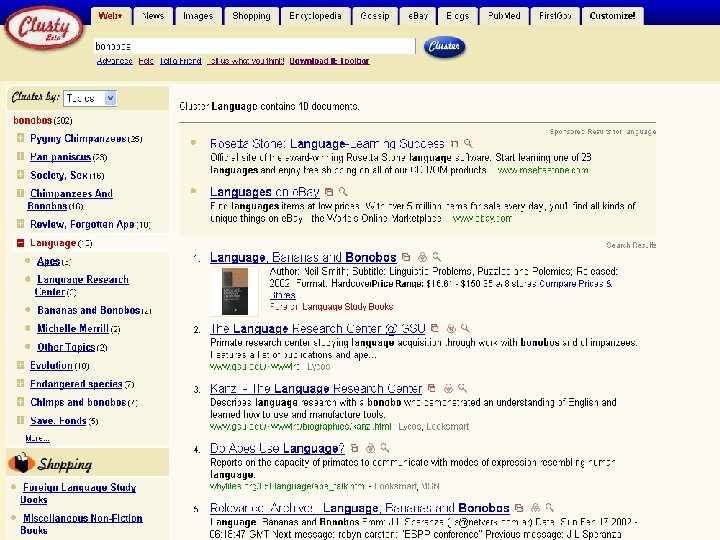The width and height of the screenshot is (720, 540).
Task: Click the Clusty logo
Action: tap(44, 28)
